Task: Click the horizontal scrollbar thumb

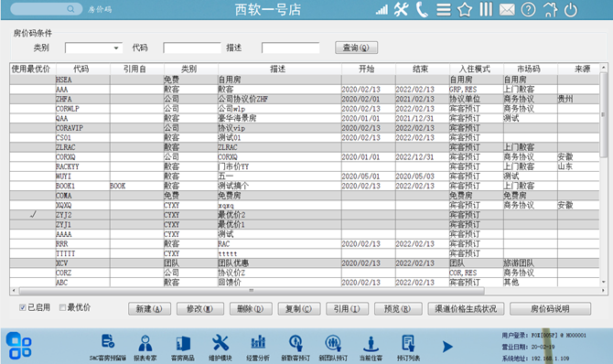Action: [252, 291]
